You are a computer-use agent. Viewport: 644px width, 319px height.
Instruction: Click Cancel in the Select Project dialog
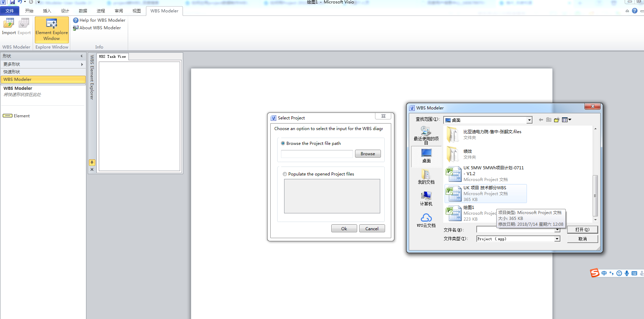(372, 229)
